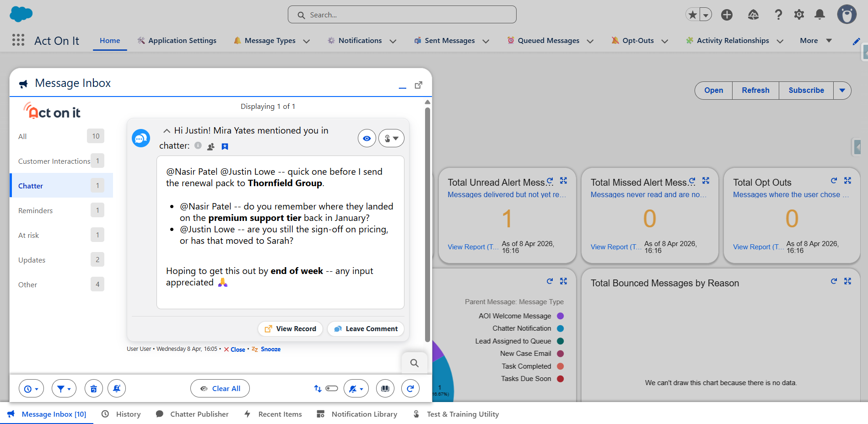Click the Leave Comment button
This screenshot has height=424, width=868.
click(x=365, y=328)
